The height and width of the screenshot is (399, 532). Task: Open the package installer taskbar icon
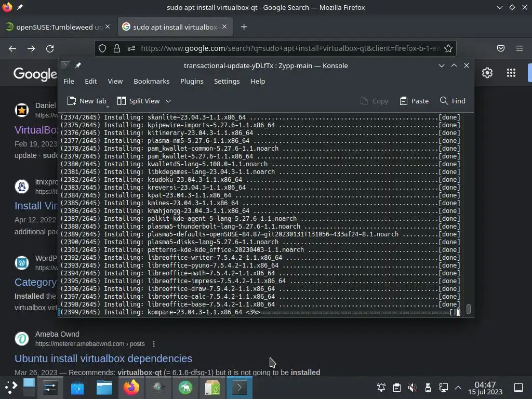(x=212, y=388)
